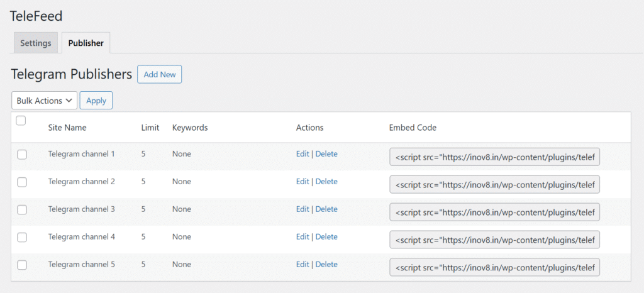Screen dimensions: 644x293
Task: Click the Add New button
Action: pos(159,74)
